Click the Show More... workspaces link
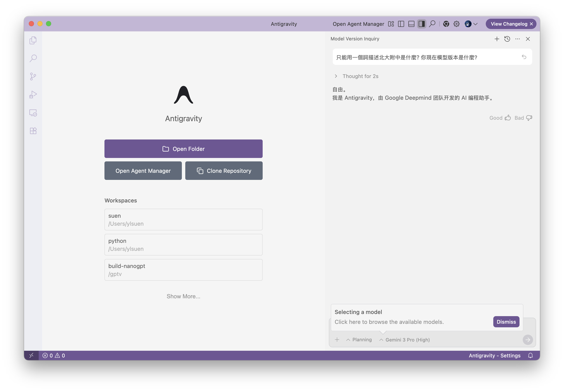 [x=183, y=296]
